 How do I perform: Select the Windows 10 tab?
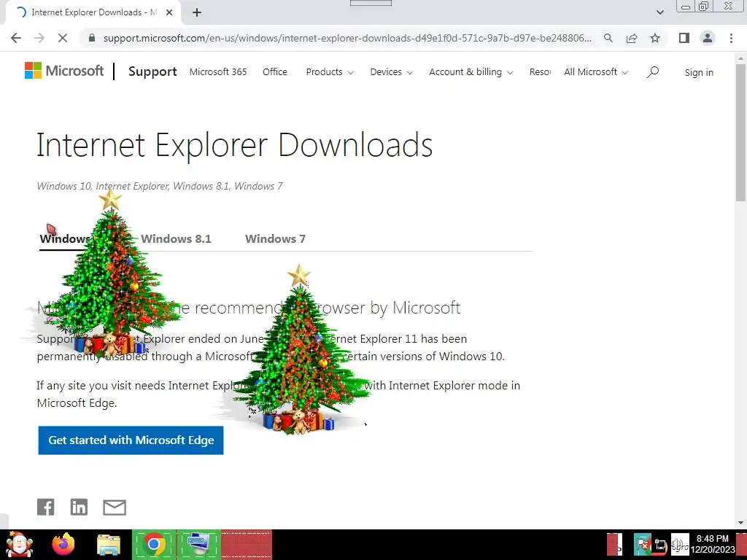click(x=64, y=239)
